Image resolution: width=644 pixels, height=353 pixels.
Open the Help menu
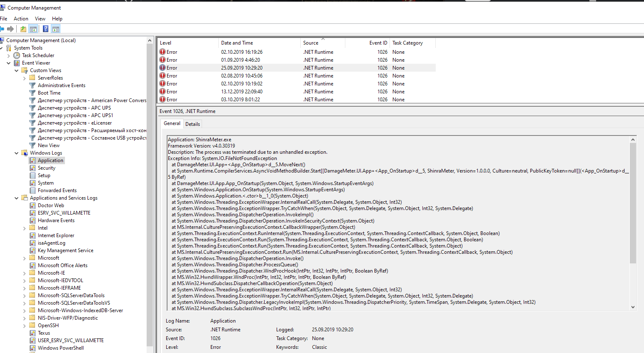click(x=57, y=19)
